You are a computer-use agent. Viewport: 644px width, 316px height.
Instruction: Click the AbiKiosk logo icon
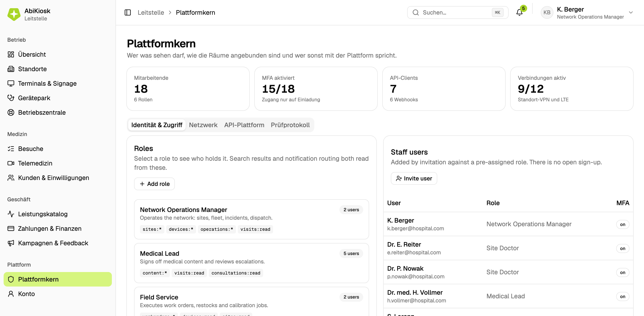coord(14,14)
